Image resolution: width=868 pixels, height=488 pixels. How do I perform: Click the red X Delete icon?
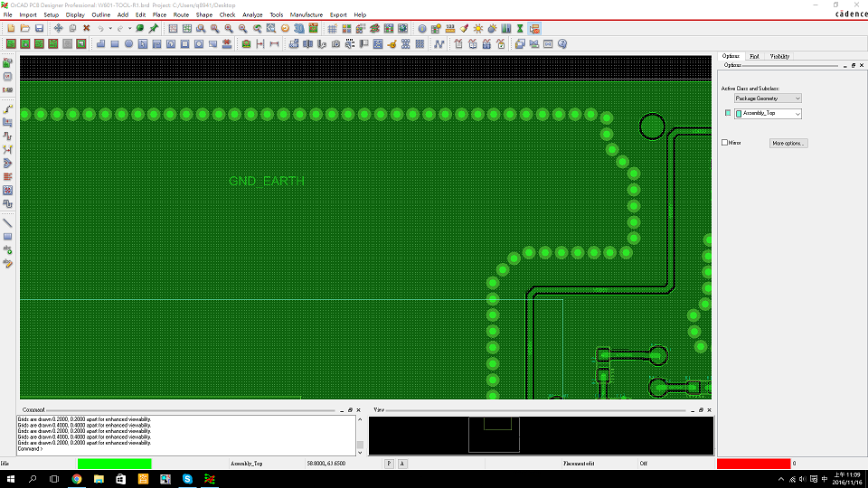tap(86, 29)
